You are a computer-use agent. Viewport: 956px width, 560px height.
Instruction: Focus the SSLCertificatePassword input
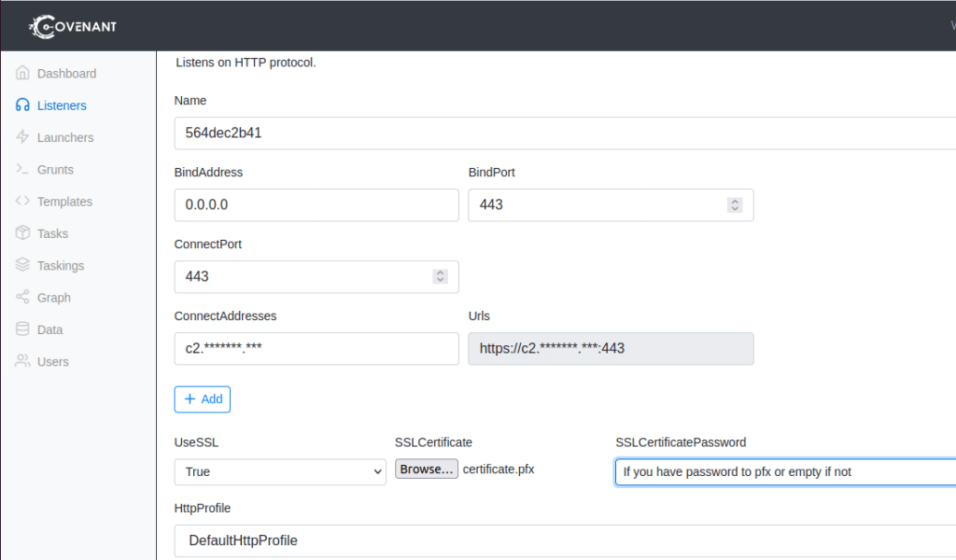(784, 472)
